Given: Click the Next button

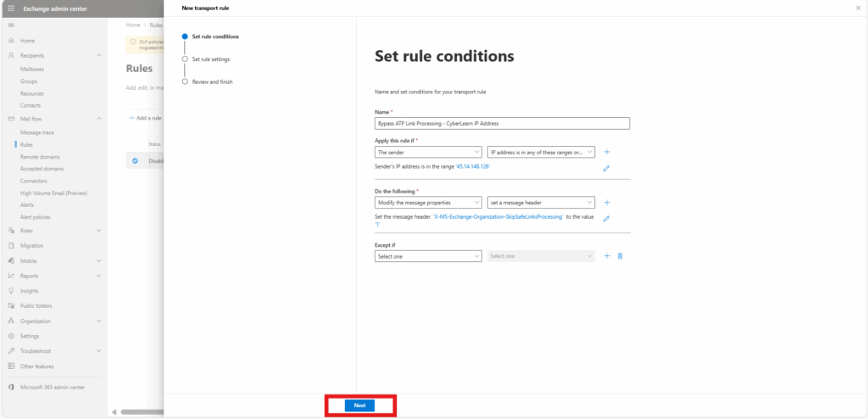Looking at the screenshot, I should (359, 405).
